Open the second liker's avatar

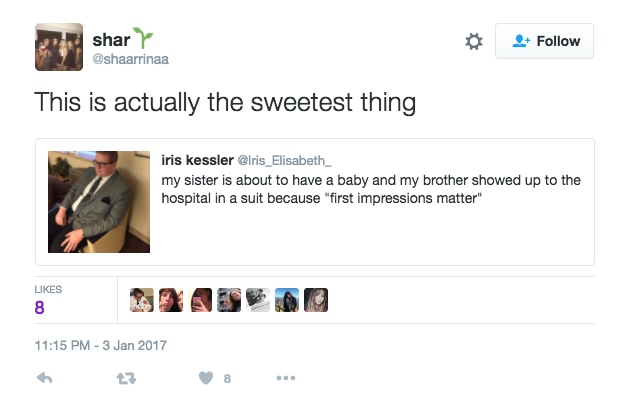pyautogui.click(x=171, y=300)
